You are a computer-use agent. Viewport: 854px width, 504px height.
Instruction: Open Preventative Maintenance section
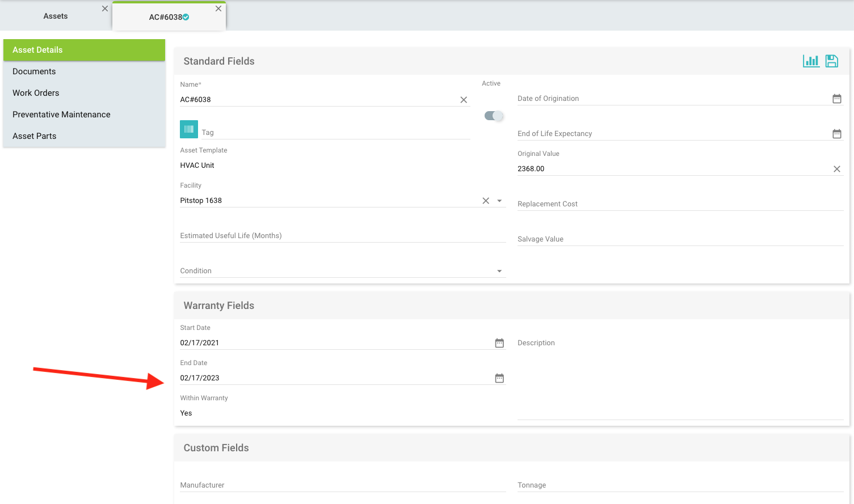click(61, 115)
